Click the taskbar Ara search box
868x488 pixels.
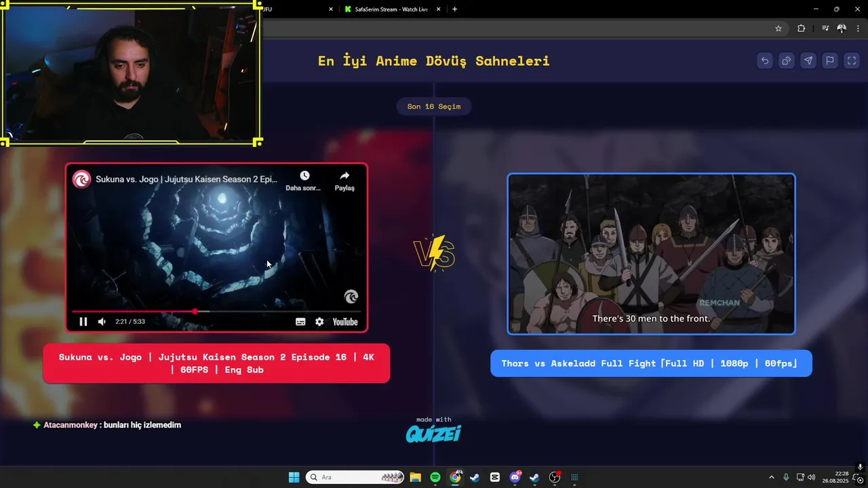[355, 477]
